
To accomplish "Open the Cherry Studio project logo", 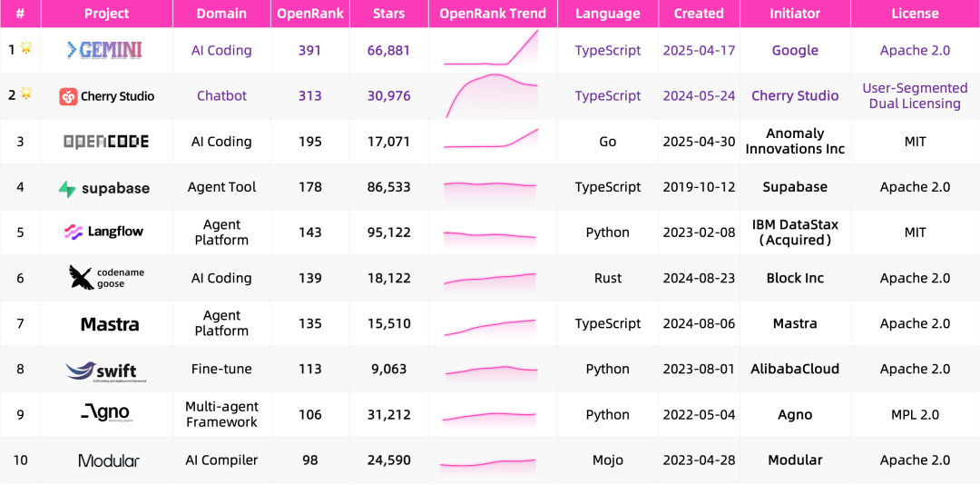I will click(x=107, y=96).
